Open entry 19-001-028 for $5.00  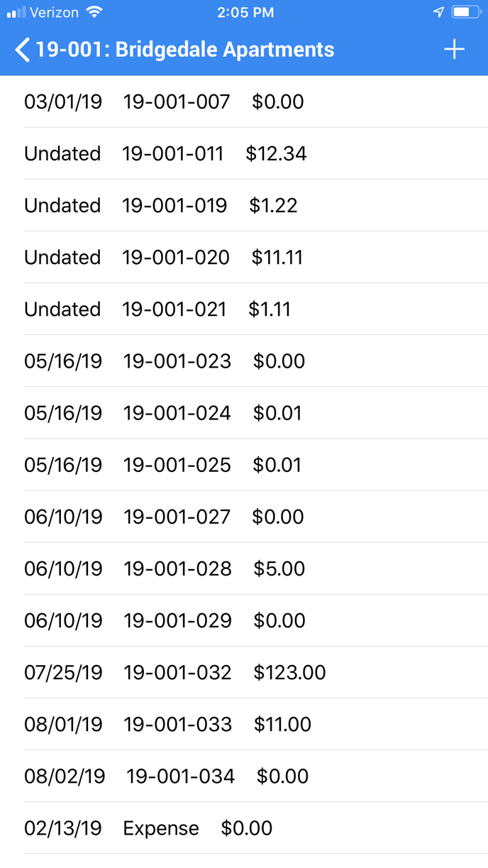click(244, 568)
